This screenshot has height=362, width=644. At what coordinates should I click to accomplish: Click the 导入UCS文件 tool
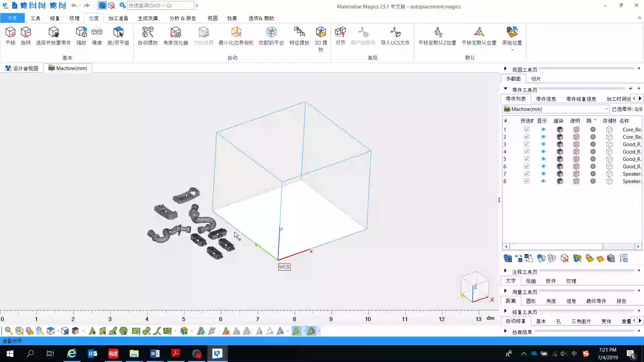point(395,36)
